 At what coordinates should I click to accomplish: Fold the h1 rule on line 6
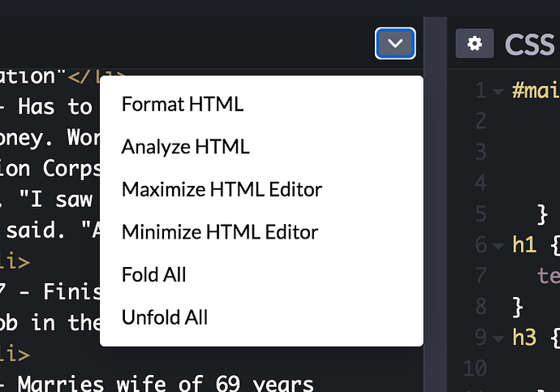(x=498, y=244)
